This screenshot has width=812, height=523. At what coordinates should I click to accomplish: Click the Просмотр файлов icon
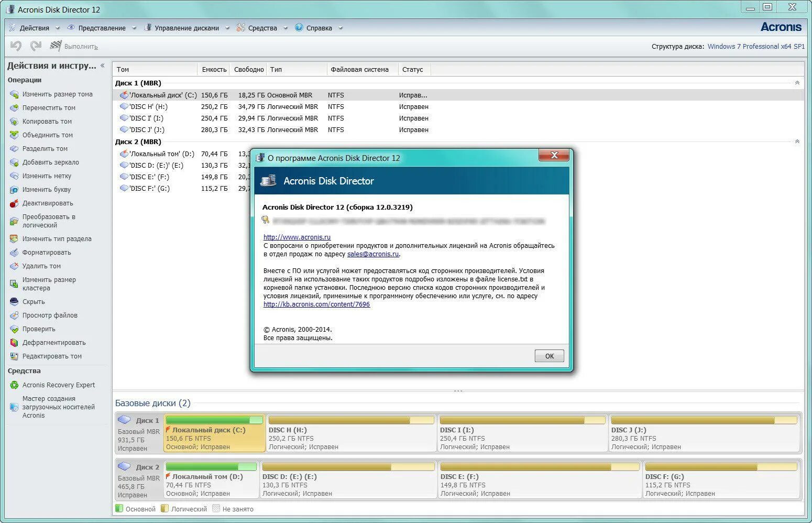coord(14,315)
